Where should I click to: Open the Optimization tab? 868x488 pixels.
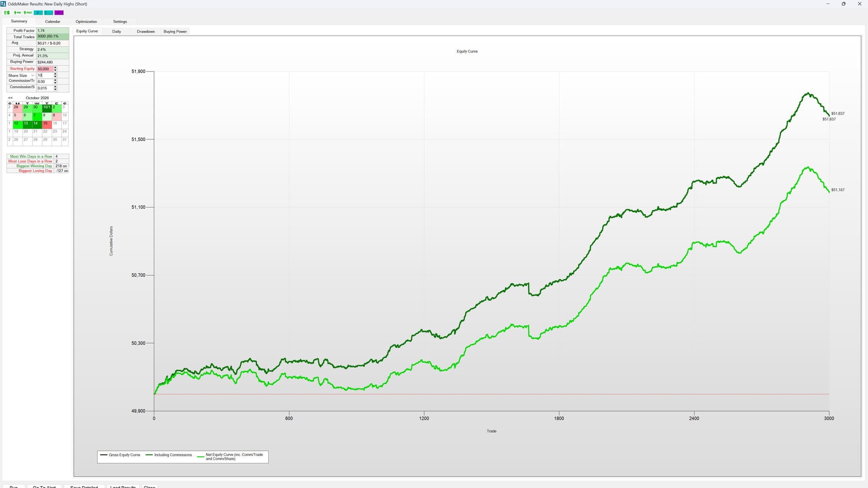pos(86,22)
